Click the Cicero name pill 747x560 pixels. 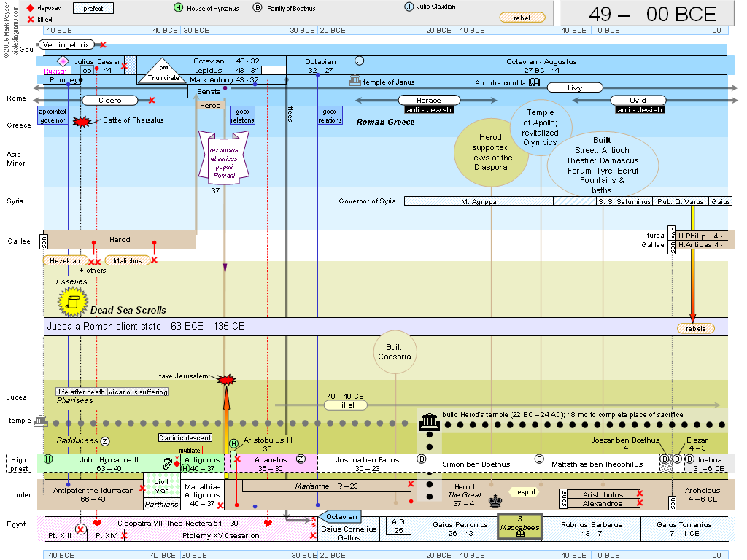(x=111, y=100)
